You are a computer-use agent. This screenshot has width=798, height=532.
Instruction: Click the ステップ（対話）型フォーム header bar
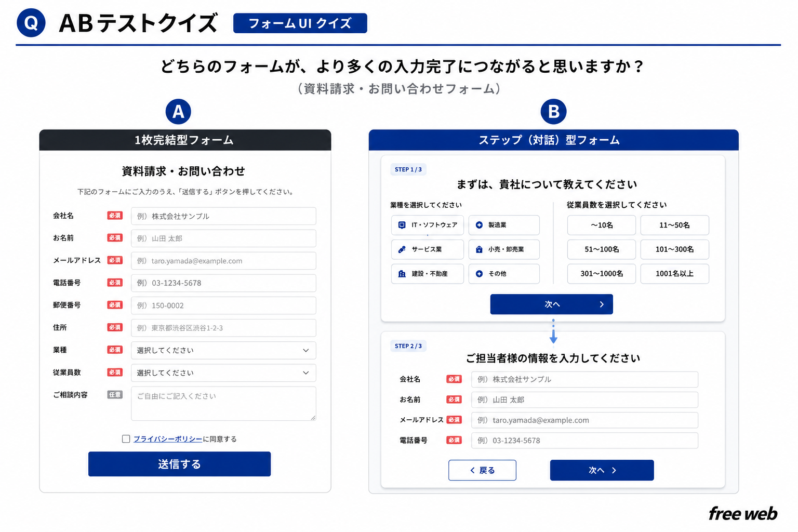click(553, 140)
